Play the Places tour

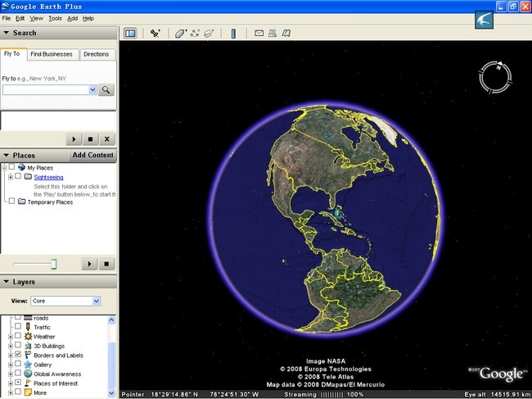pos(89,264)
